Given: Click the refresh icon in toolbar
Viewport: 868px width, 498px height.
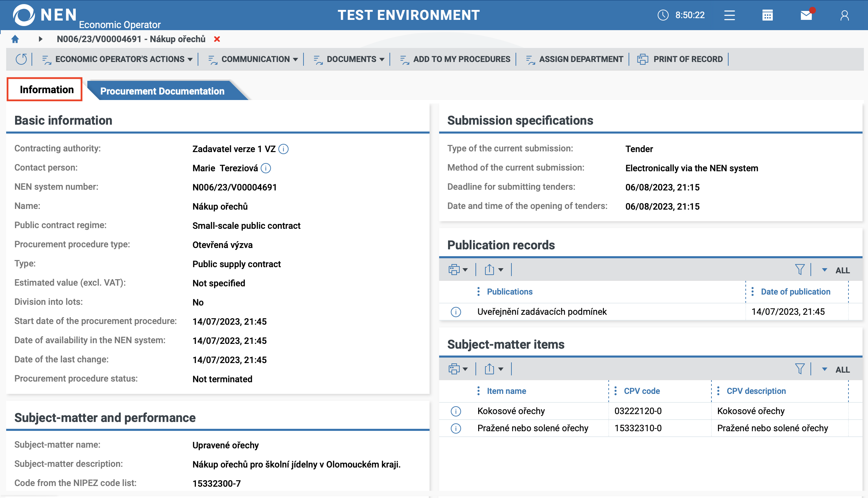Looking at the screenshot, I should (21, 59).
